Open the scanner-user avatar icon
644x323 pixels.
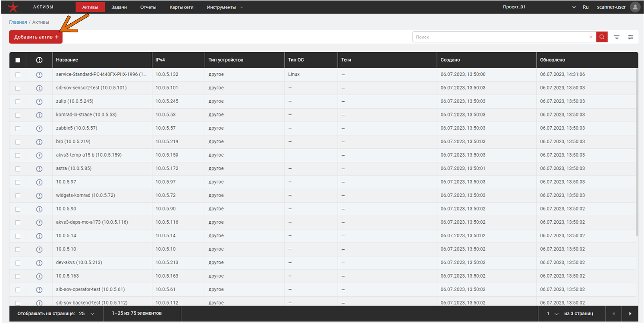point(635,7)
